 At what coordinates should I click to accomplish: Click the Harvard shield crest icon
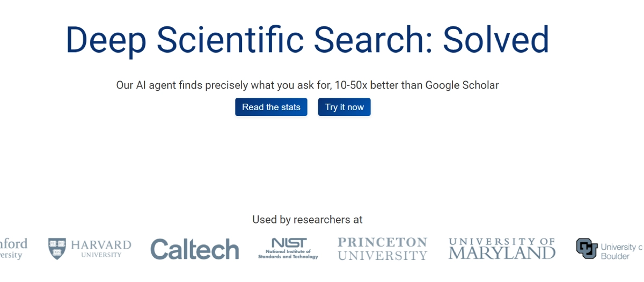click(57, 249)
